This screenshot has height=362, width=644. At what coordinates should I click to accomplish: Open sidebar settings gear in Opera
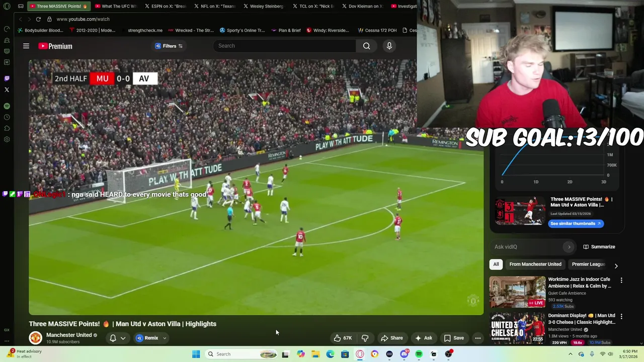pos(7,139)
